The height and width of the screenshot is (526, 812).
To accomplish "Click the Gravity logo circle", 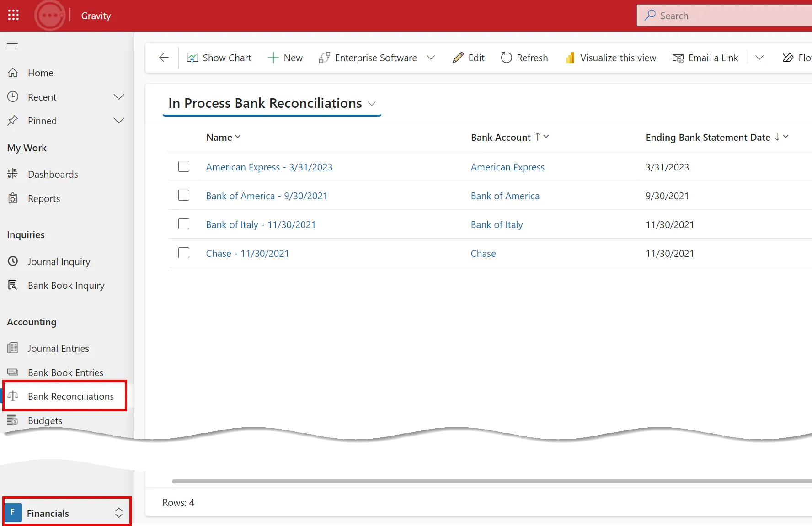I will point(50,16).
